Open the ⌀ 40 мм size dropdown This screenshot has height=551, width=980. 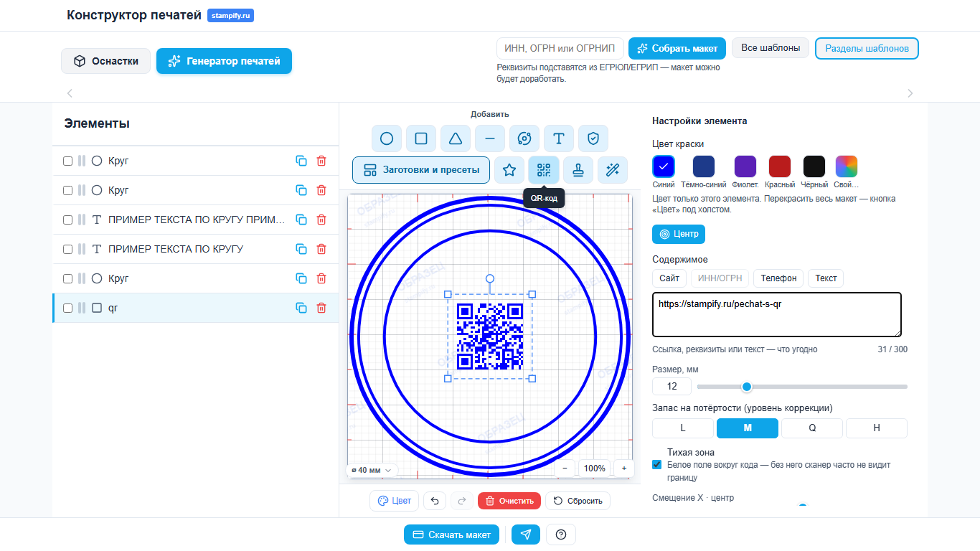tap(372, 470)
